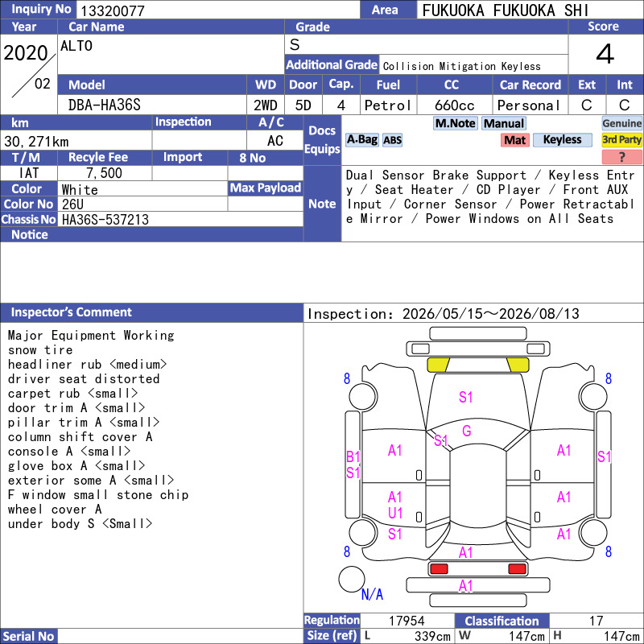Click S1 mark just below B1
The height and width of the screenshot is (644, 644).
[353, 473]
